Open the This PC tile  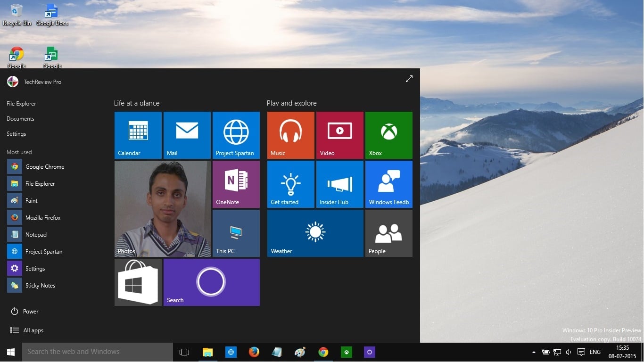click(236, 233)
